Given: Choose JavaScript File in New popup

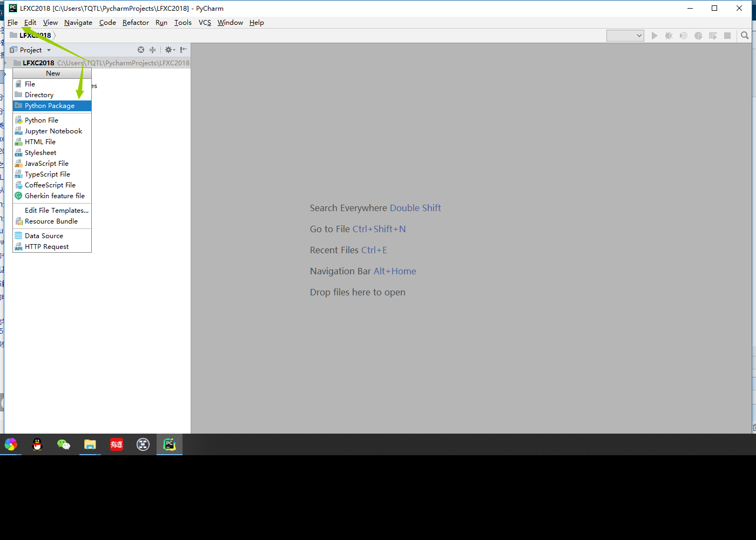Looking at the screenshot, I should click(52, 164).
